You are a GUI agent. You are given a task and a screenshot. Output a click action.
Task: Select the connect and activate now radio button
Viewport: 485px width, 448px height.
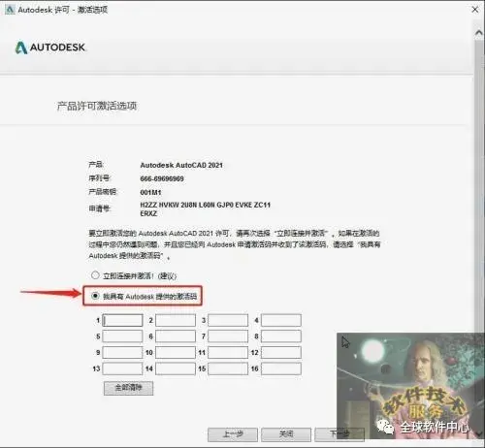(x=95, y=275)
